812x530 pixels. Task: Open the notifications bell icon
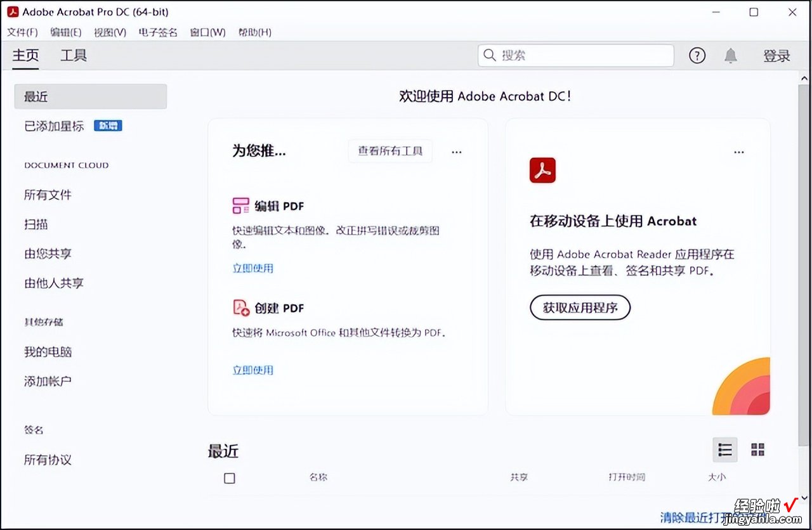pos(731,56)
